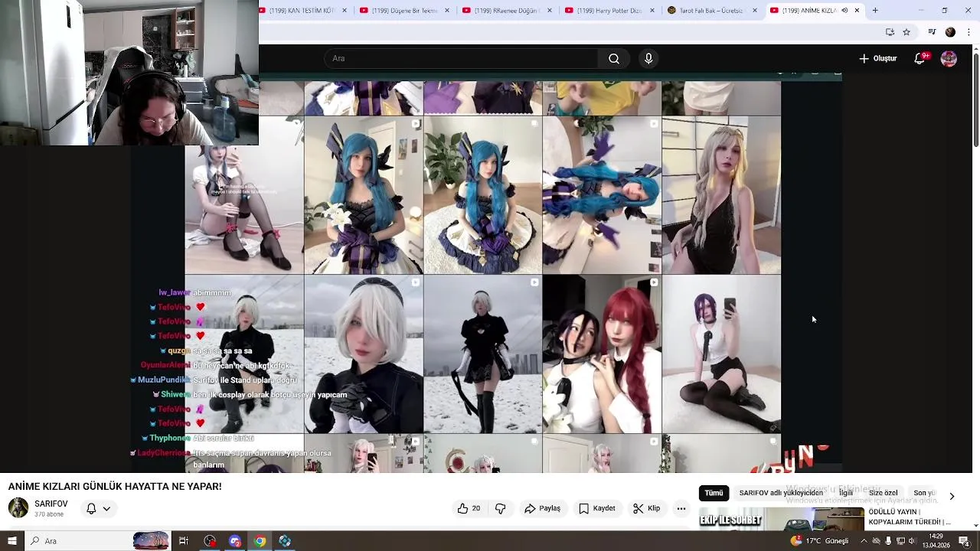Screen dimensions: 980x551
Task: Save the video with Kaydet
Action: coord(597,508)
